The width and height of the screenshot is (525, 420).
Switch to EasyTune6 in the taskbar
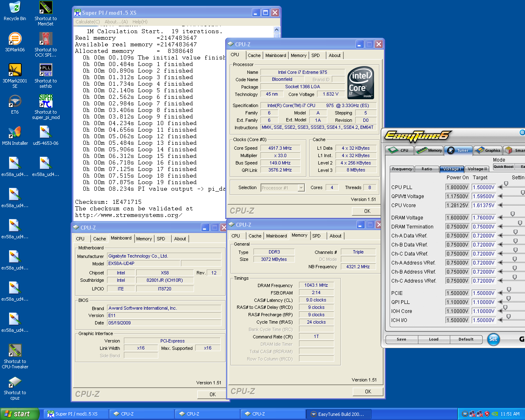coord(340,414)
